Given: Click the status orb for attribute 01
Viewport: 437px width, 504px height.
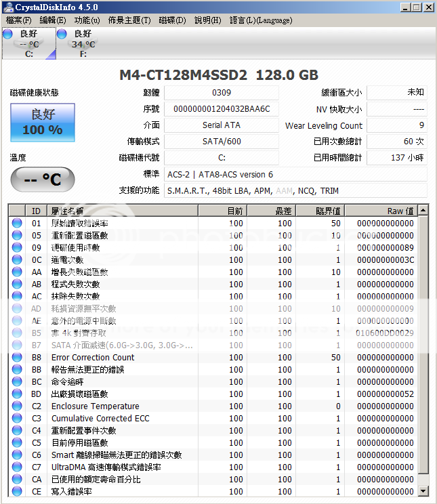Looking at the screenshot, I should 17,223.
